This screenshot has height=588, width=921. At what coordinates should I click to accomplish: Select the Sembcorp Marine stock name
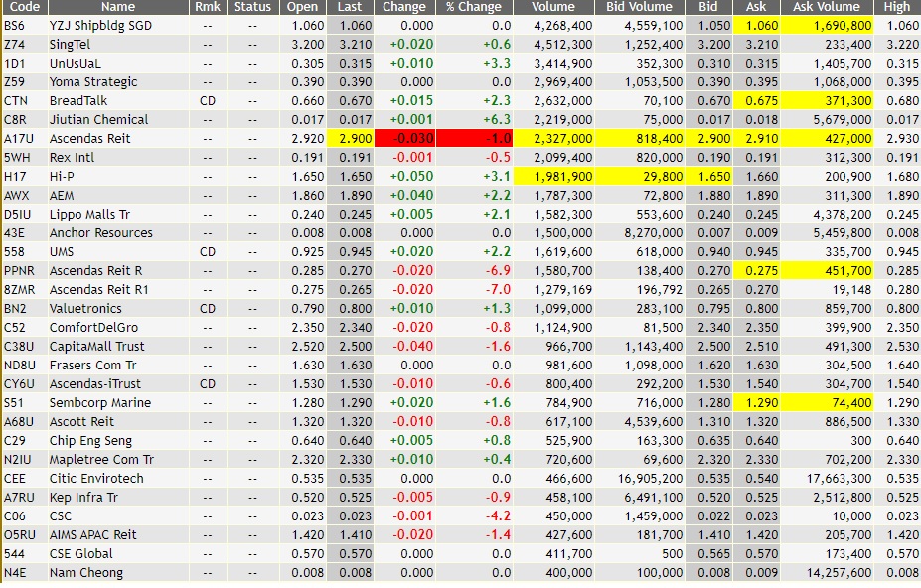tap(100, 403)
